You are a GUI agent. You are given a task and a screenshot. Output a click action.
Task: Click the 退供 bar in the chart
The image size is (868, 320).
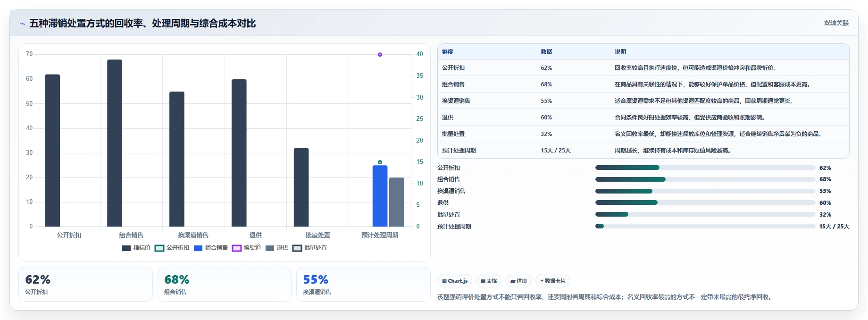pos(239,153)
